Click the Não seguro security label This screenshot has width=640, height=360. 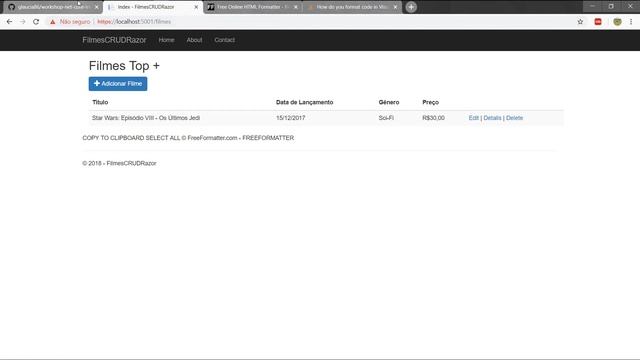[75, 22]
